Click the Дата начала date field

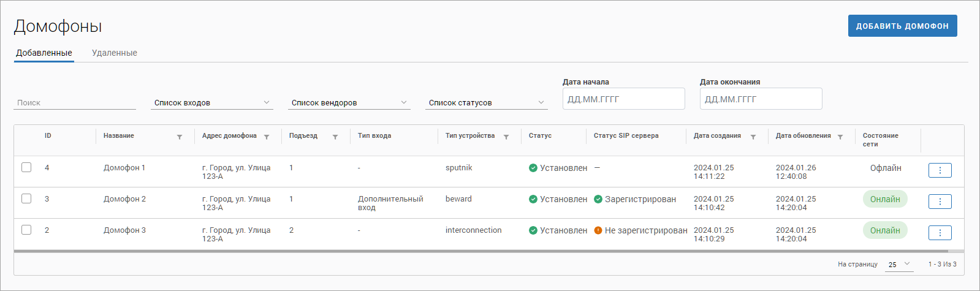pyautogui.click(x=623, y=99)
